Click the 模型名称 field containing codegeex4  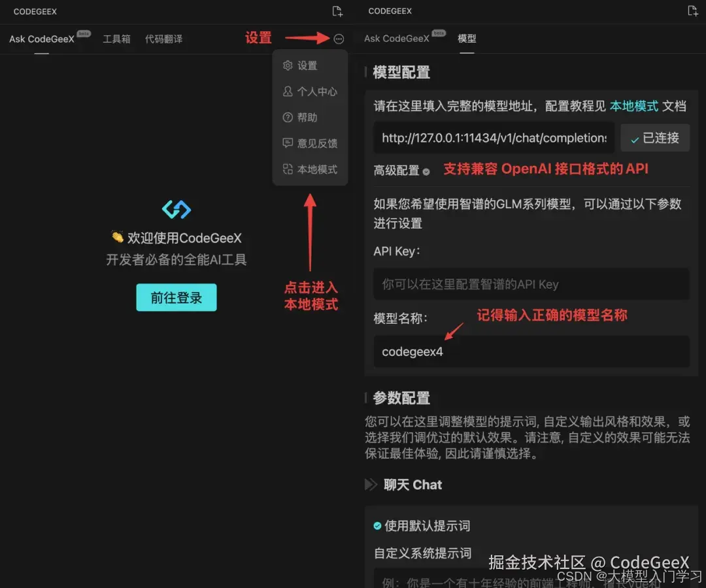pyautogui.click(x=531, y=351)
